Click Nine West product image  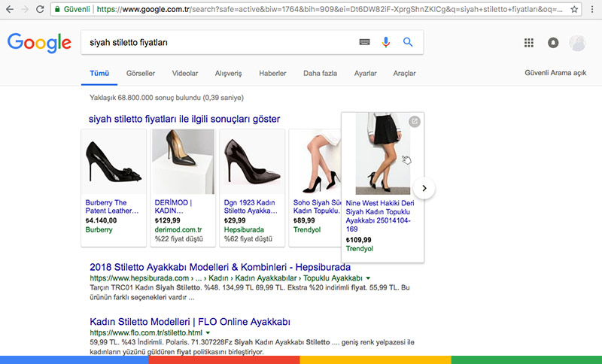pos(383,153)
